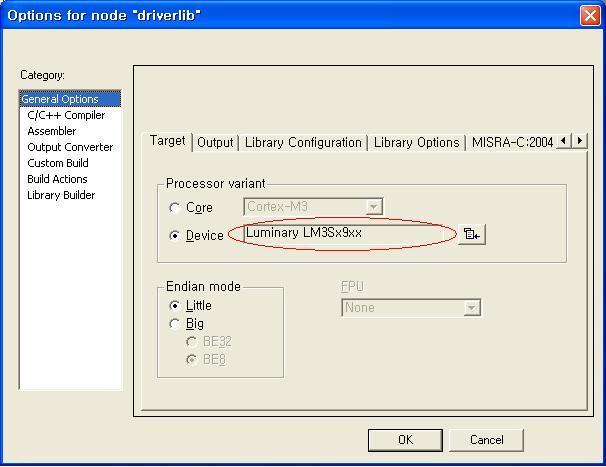This screenshot has width=606, height=467.
Task: Select C/C++ Compiler category
Action: [x=66, y=115]
